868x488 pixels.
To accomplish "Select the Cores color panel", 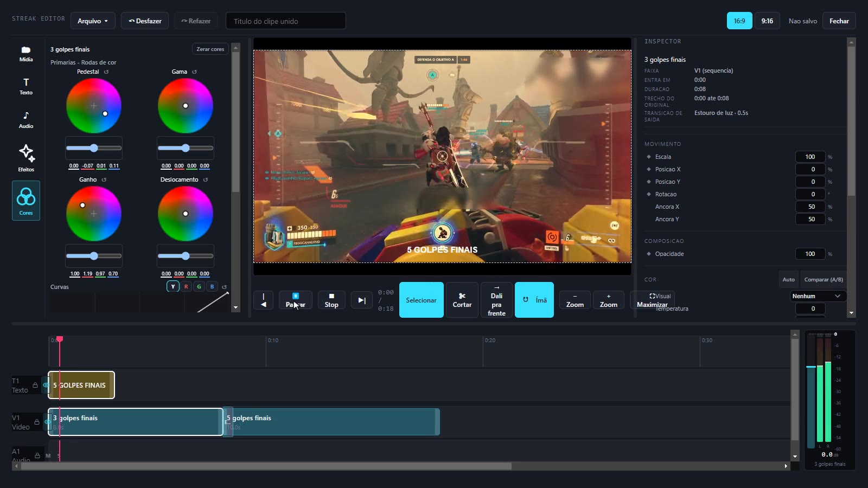I will coord(26,201).
